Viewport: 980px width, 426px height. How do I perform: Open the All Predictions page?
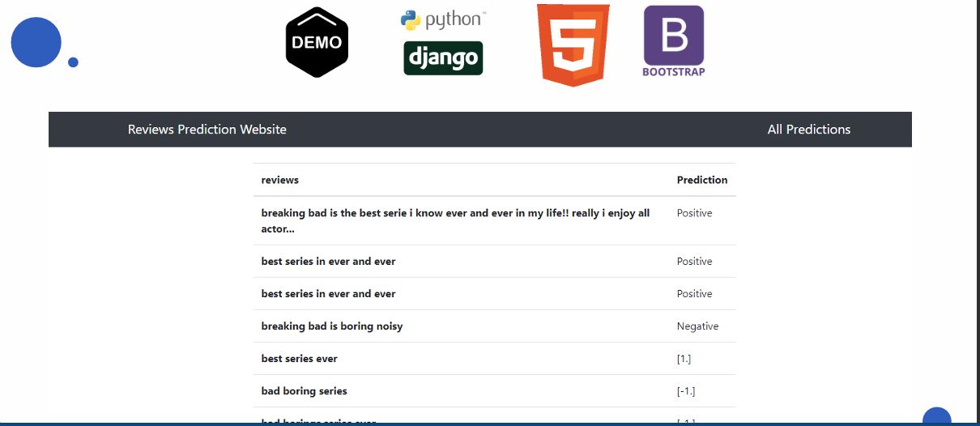[x=809, y=130]
